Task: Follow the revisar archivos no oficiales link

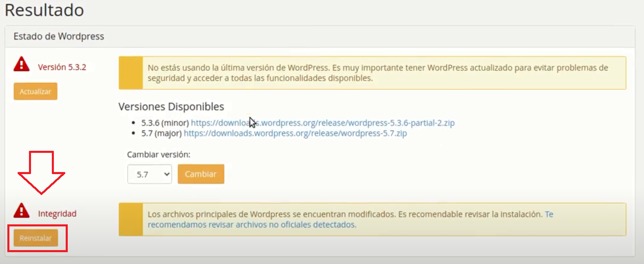Action: (252, 225)
